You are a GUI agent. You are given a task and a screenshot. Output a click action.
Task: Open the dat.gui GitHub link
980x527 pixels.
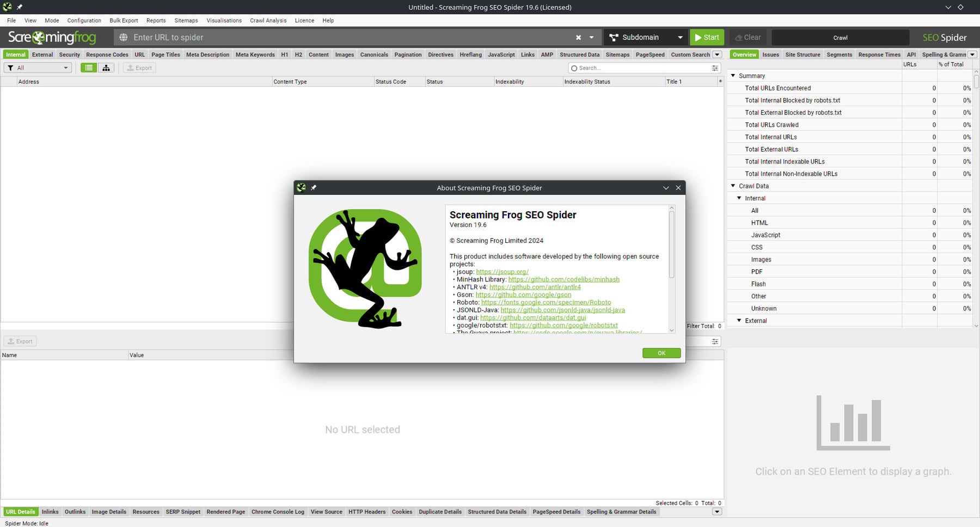533,317
